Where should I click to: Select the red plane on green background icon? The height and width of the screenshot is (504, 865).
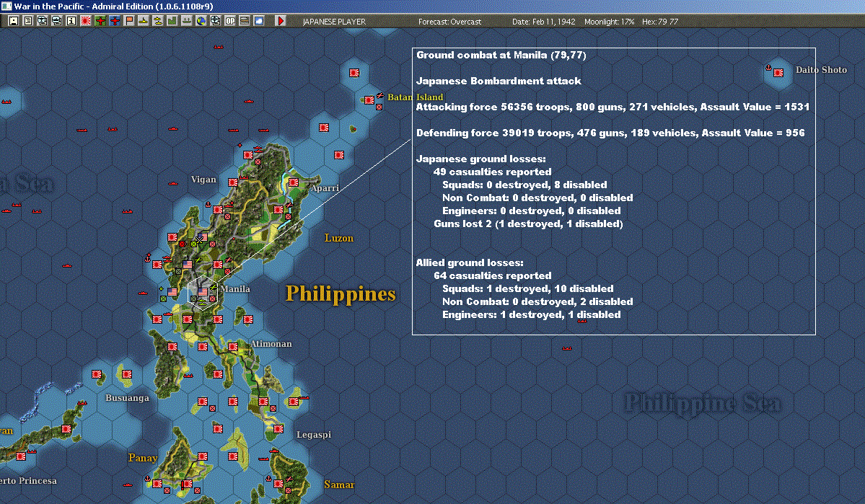pos(100,21)
